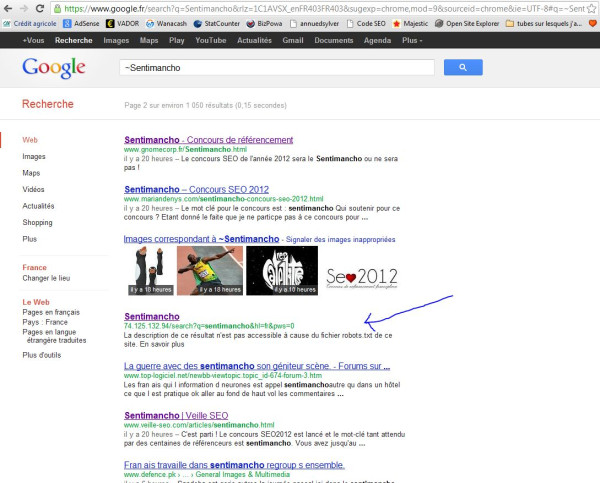The width and height of the screenshot is (600, 483).
Task: Select Maps in the left sidebar
Action: [31, 173]
